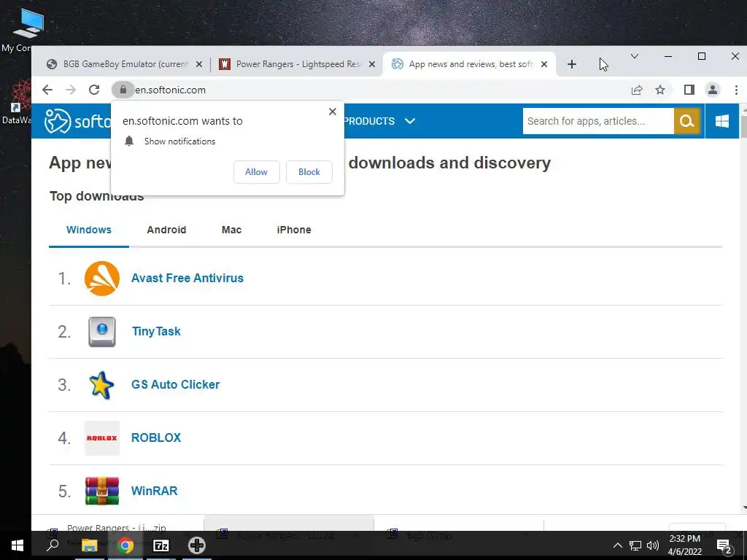
Task: Select the iPhone downloads tab
Action: [294, 230]
